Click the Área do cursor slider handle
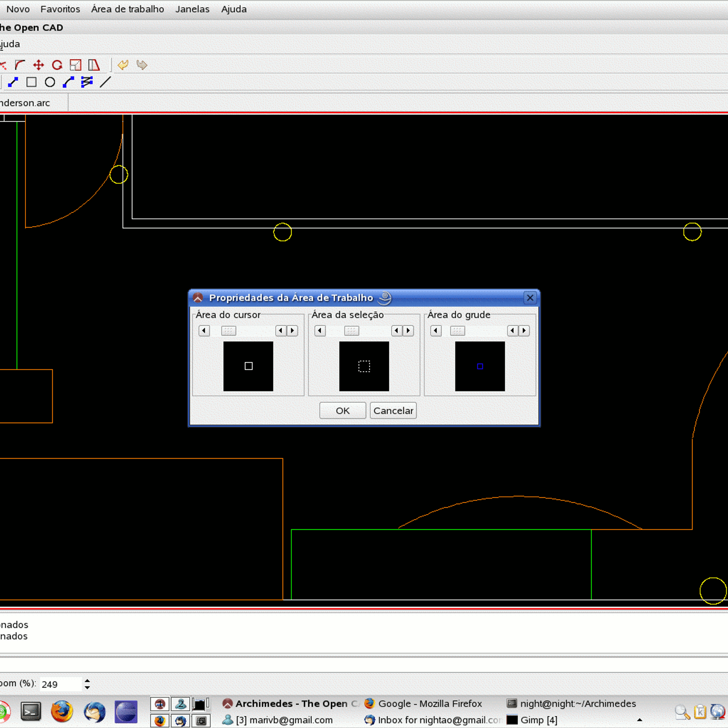Screen dimensions: 728x728 [x=228, y=331]
